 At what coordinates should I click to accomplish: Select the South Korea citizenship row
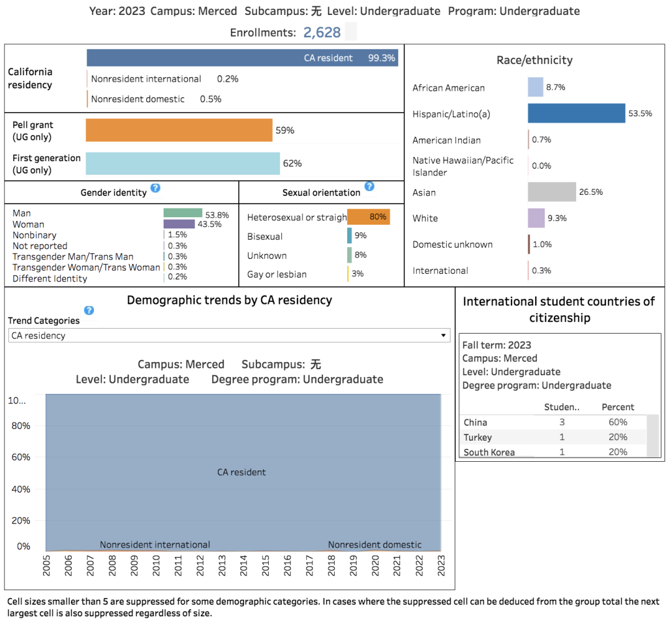pyautogui.click(x=553, y=452)
